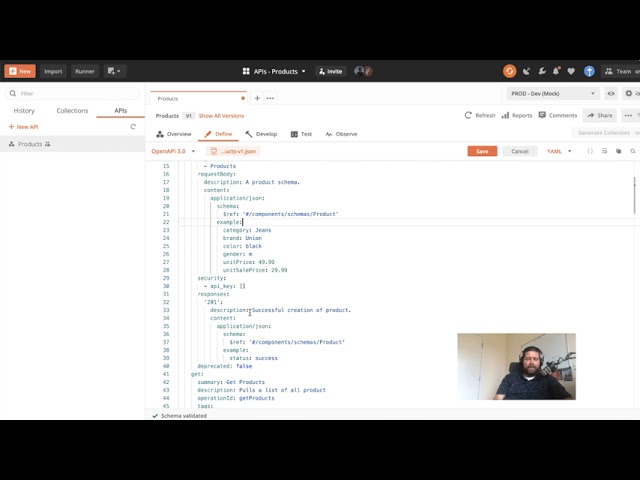Image resolution: width=640 pixels, height=480 pixels.
Task: Open Reports with the bar chart icon
Action: [x=505, y=116]
